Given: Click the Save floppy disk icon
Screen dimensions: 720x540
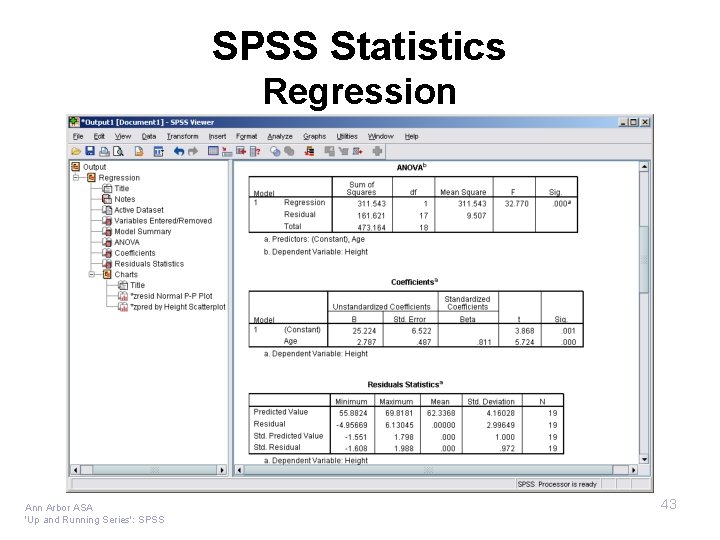Looking at the screenshot, I should [90, 151].
